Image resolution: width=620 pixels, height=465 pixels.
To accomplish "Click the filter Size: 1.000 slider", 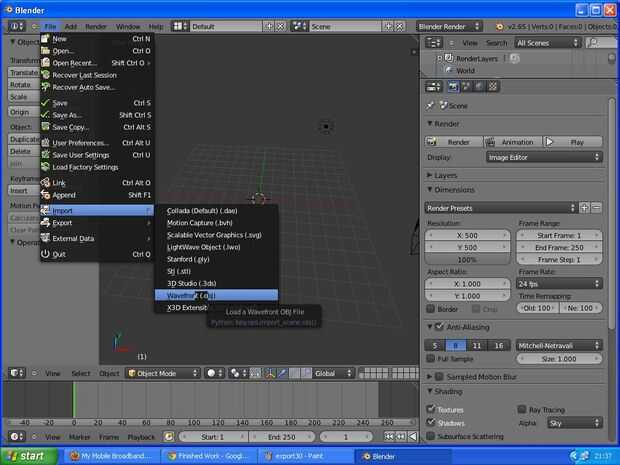I will (x=559, y=359).
